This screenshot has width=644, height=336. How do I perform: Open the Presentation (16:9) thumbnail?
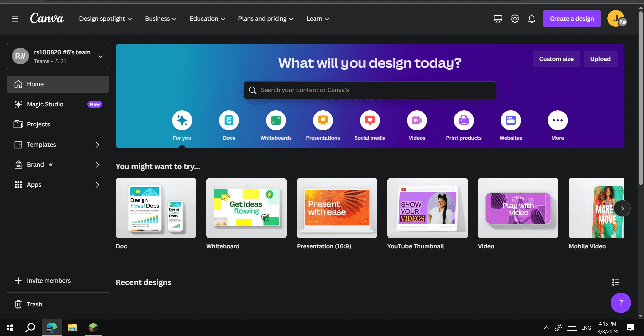pos(337,208)
